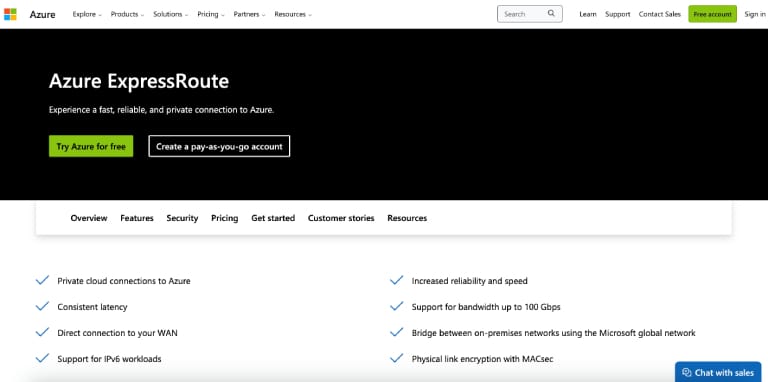
Task: Click checkmark beside Private cloud connections to Azure
Action: pyautogui.click(x=43, y=281)
